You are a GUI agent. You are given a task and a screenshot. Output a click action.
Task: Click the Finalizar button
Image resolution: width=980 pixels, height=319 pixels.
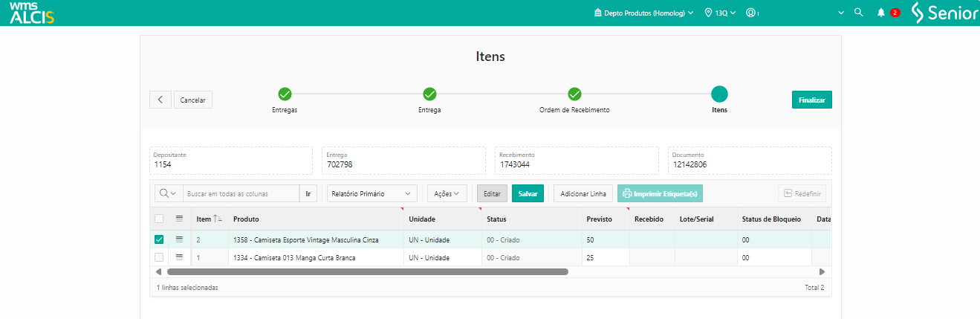[x=811, y=100]
